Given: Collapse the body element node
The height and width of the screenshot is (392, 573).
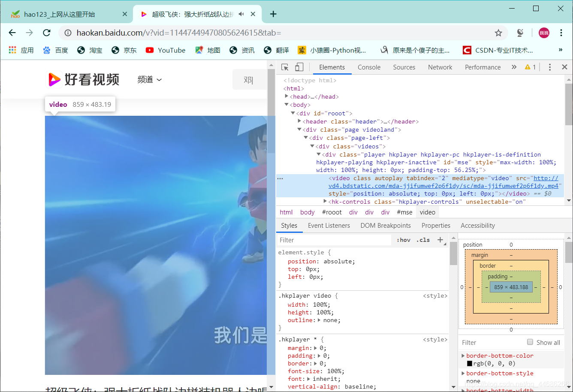Looking at the screenshot, I should pyautogui.click(x=286, y=105).
